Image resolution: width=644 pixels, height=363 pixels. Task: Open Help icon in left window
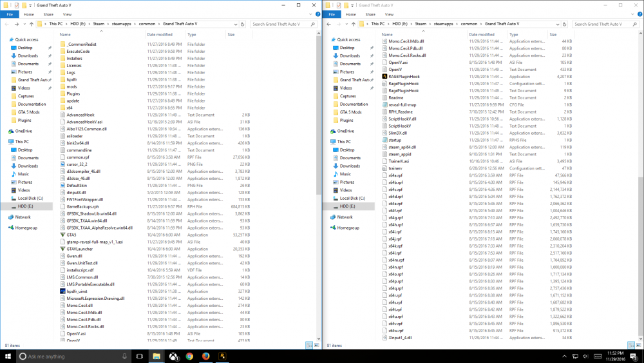pyautogui.click(x=318, y=14)
